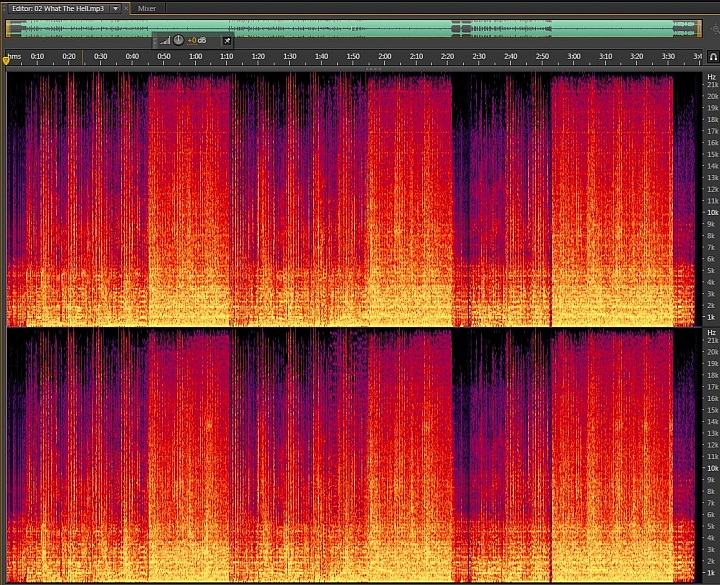Toggle the HUD pin icon
Screen dimensions: 720x585
227,41
